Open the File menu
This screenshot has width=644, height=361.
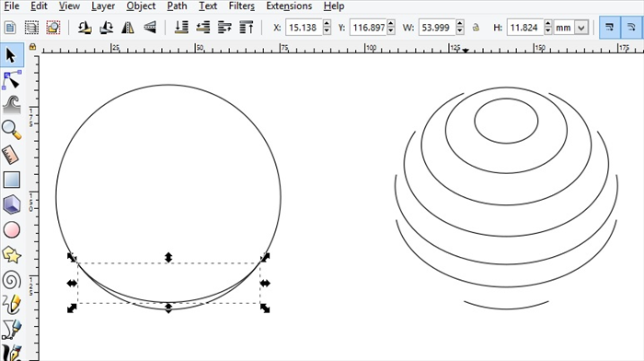(x=11, y=6)
